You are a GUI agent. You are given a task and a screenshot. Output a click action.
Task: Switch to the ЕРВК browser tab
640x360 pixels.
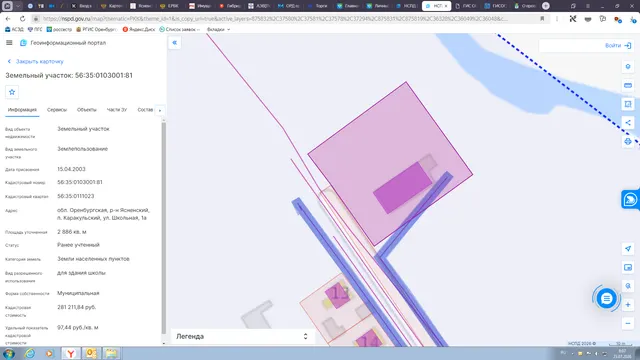click(170, 6)
